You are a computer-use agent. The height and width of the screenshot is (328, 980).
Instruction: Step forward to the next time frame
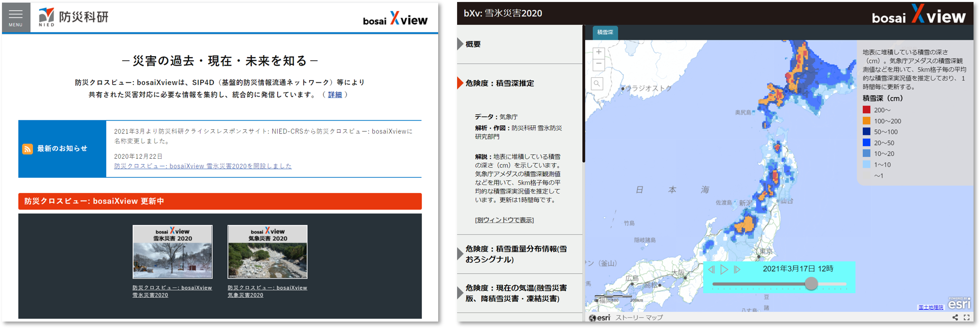pyautogui.click(x=737, y=269)
